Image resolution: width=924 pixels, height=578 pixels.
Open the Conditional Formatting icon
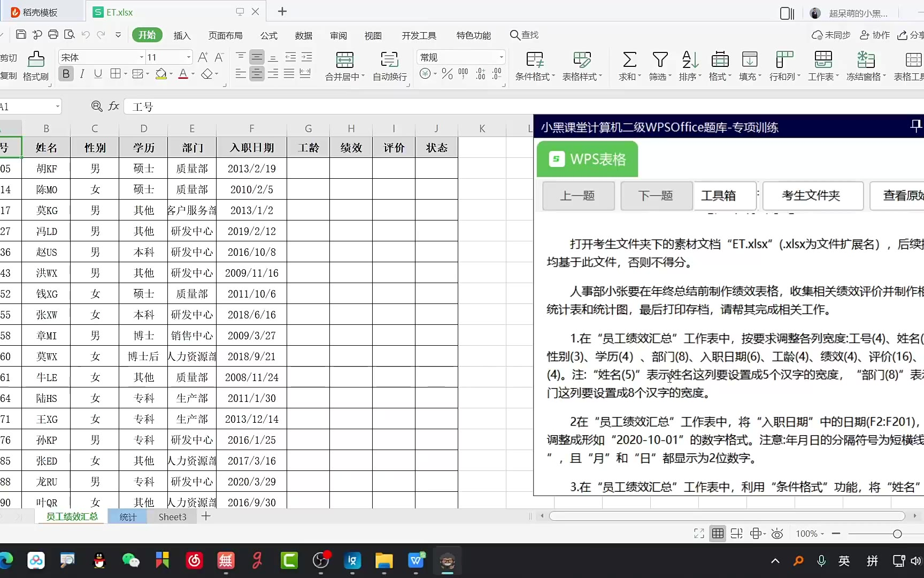[535, 60]
